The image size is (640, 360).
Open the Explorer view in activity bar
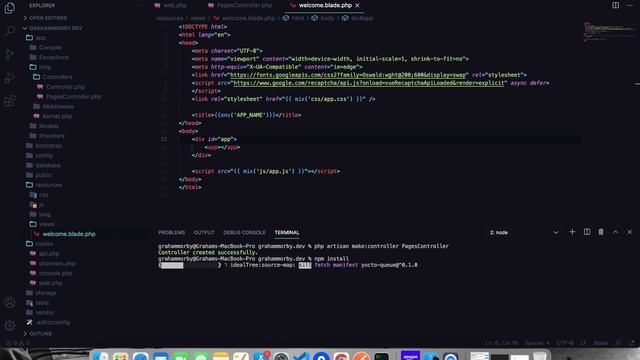click(9, 8)
